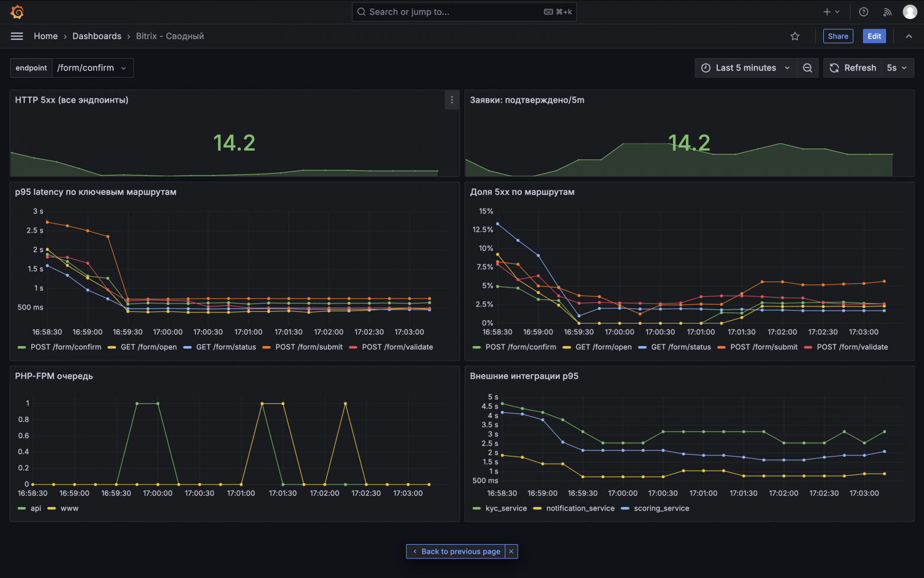Open the Dashboards breadcrumb link
This screenshot has width=924, height=578.
coord(97,36)
